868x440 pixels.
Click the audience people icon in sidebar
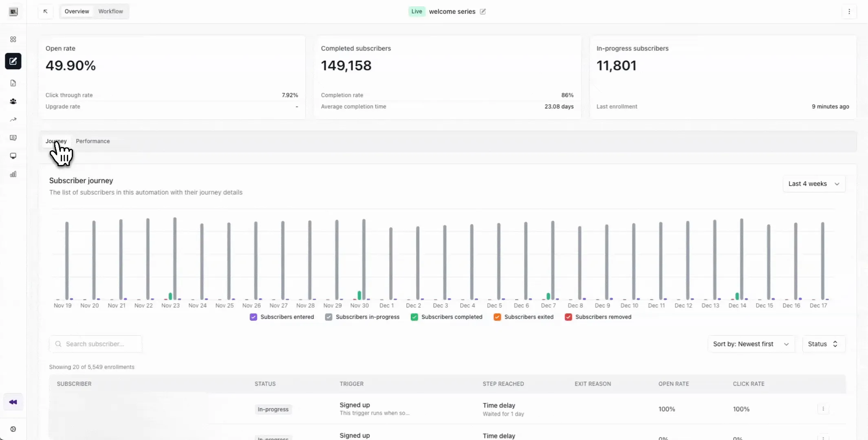pyautogui.click(x=13, y=101)
